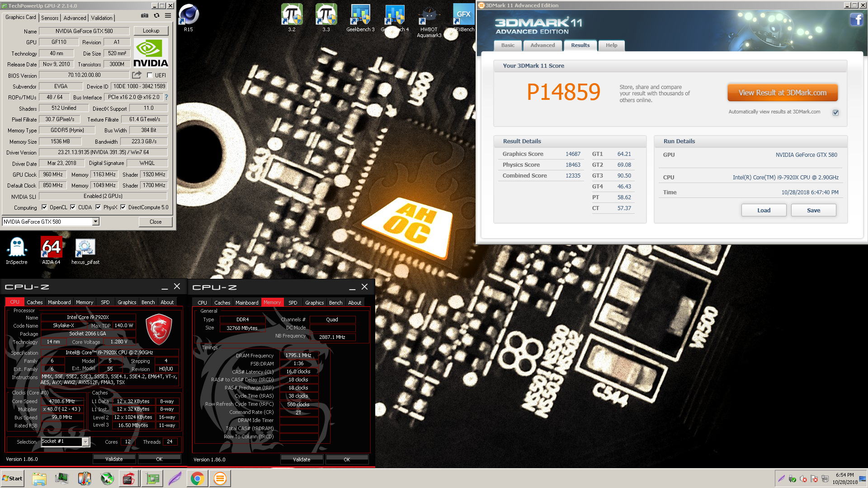Click the Windows Start button
The image size is (868, 488).
[x=12, y=479]
